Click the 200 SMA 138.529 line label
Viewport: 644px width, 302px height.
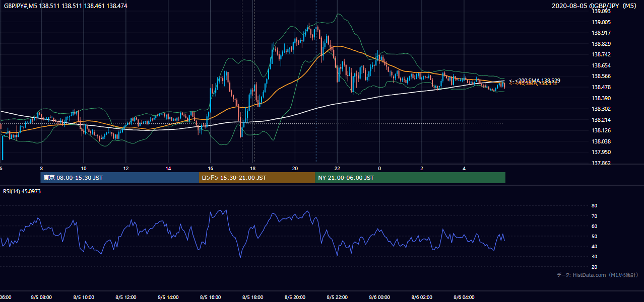(535, 81)
